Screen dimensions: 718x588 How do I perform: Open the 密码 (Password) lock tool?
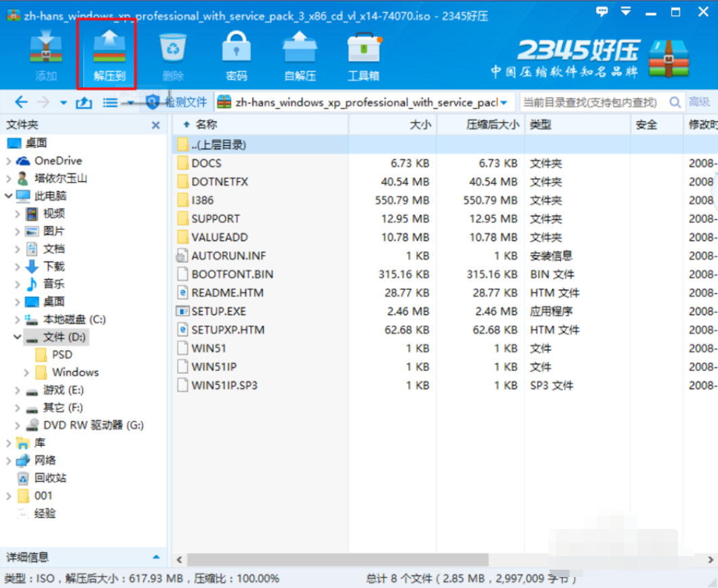[x=236, y=55]
